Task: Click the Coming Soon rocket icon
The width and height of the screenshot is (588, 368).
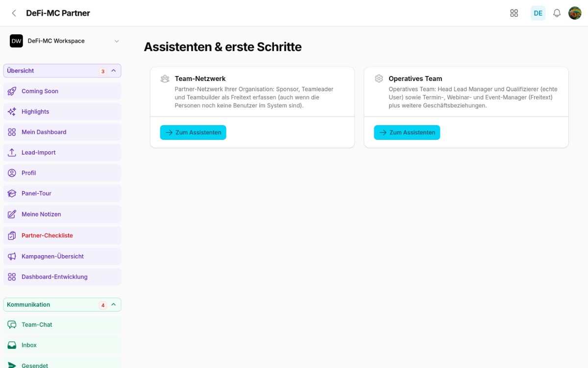Action: pyautogui.click(x=12, y=91)
